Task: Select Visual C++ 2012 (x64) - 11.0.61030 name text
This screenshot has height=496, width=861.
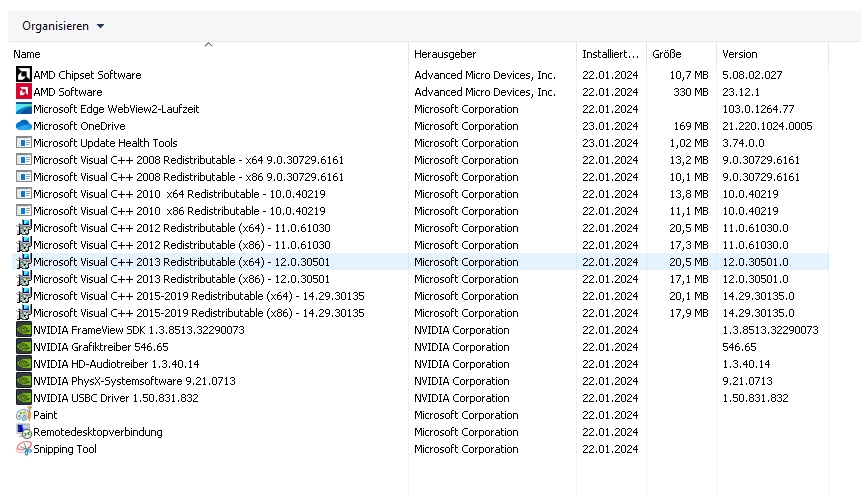Action: 182,228
